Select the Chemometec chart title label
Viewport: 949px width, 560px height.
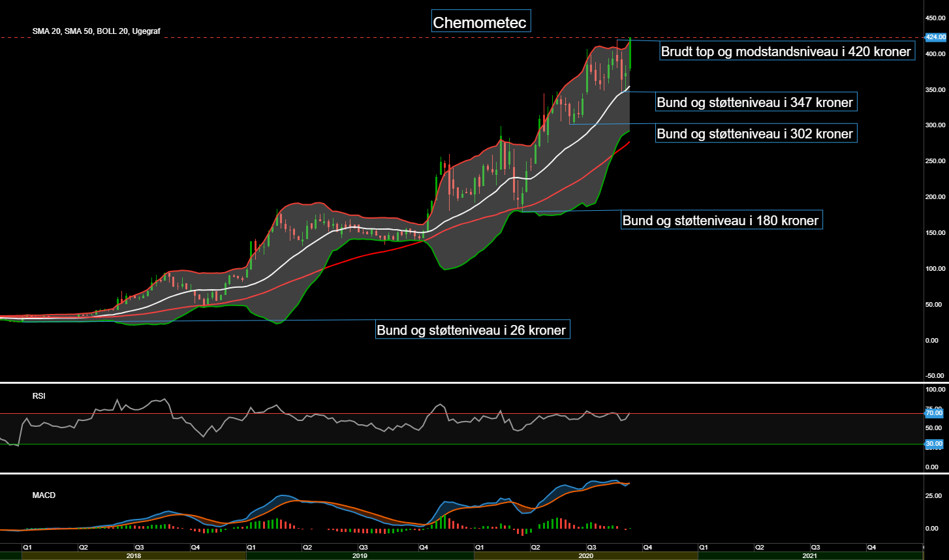482,22
